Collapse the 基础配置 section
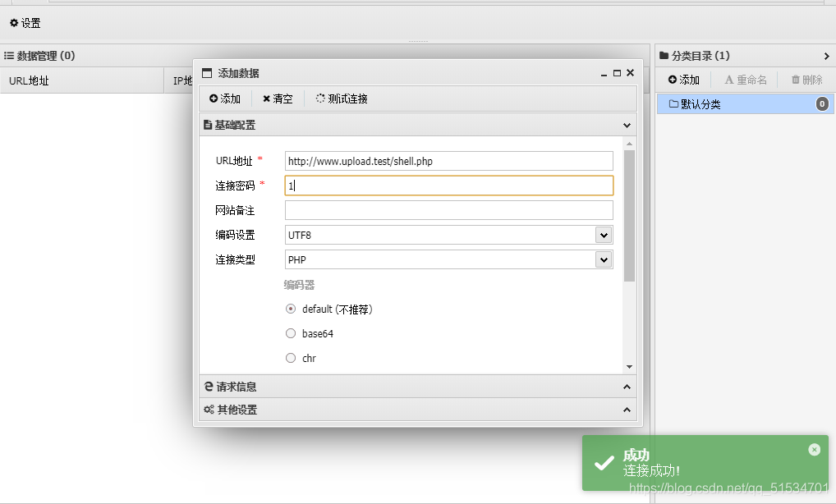This screenshot has height=504, width=836. [x=627, y=126]
